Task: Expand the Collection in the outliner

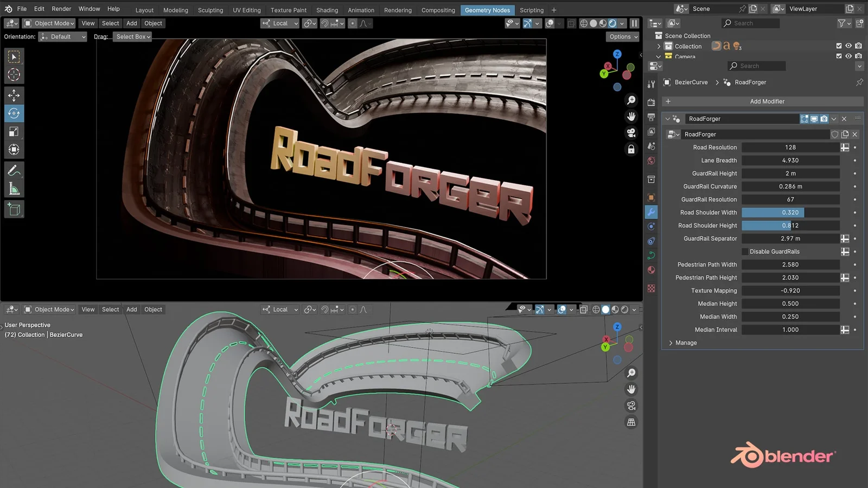Action: click(x=658, y=46)
